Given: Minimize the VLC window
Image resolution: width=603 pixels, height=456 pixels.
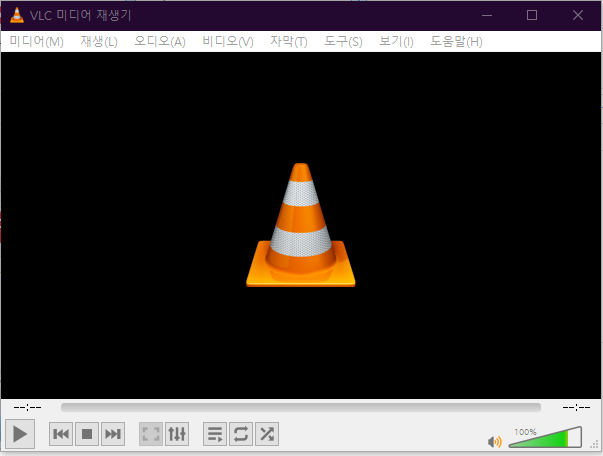Looking at the screenshot, I should coord(487,15).
